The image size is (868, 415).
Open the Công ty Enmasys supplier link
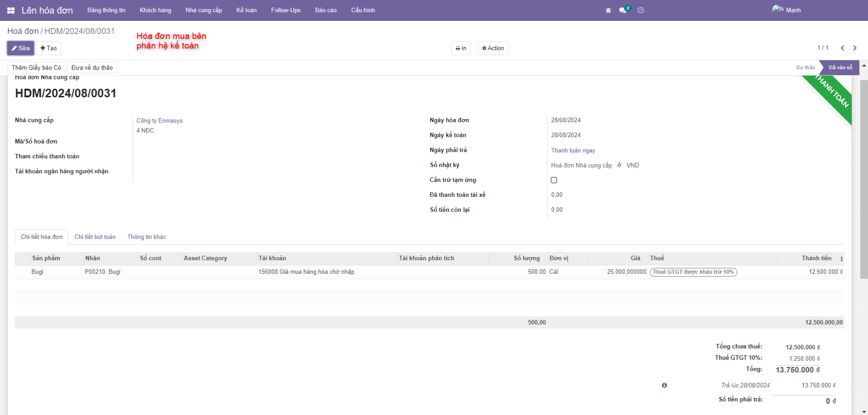(160, 121)
